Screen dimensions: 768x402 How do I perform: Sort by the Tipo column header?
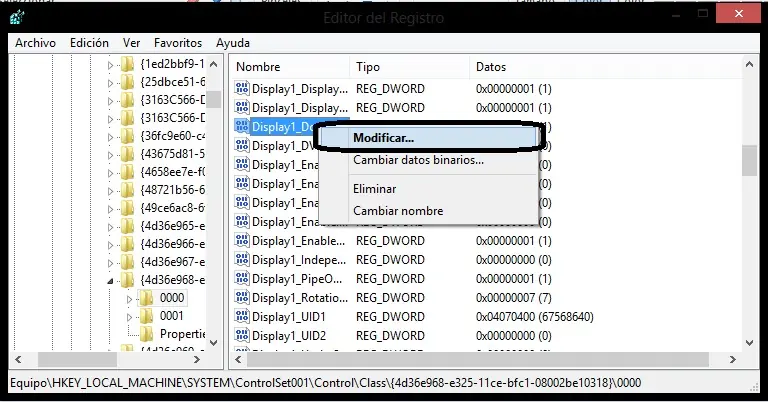(409, 67)
